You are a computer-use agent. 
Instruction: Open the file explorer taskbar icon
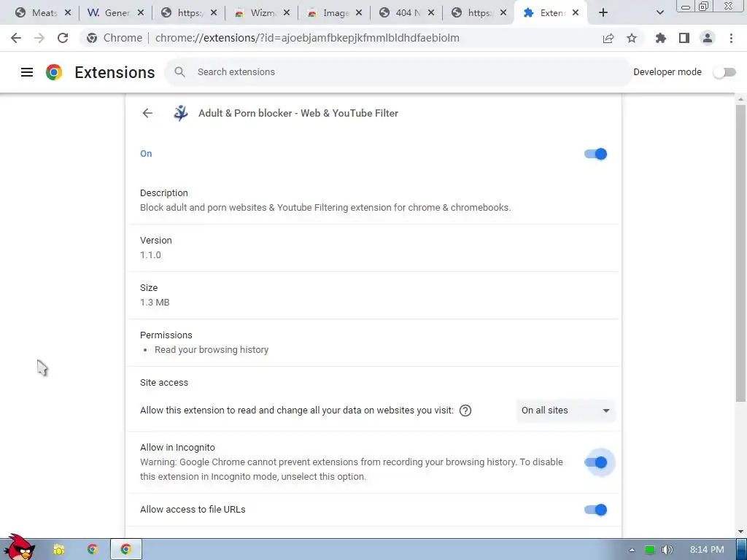tap(58, 550)
